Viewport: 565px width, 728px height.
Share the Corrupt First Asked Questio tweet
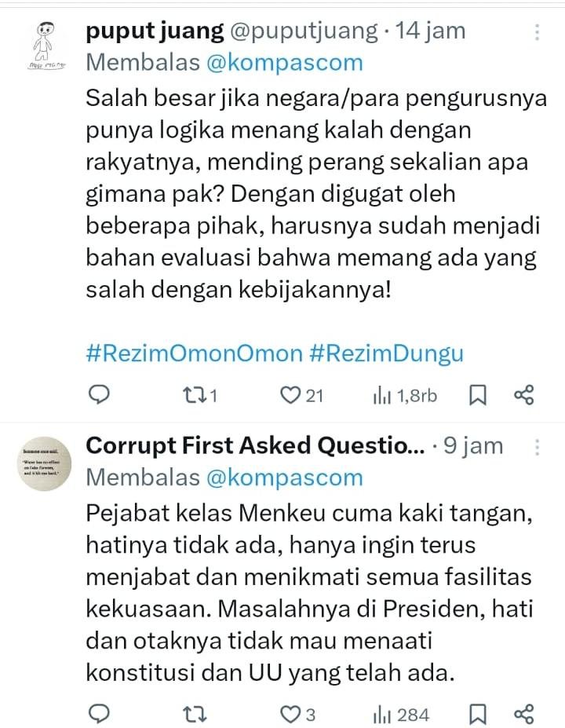tap(523, 714)
